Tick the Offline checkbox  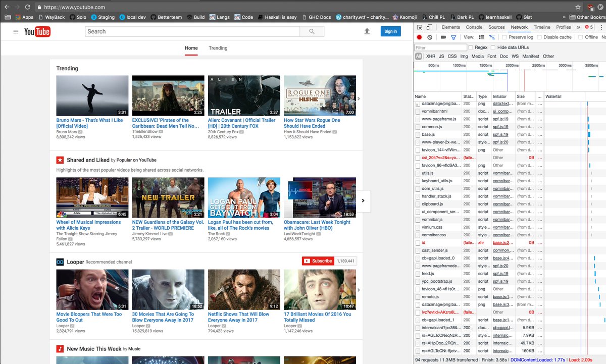581,37
